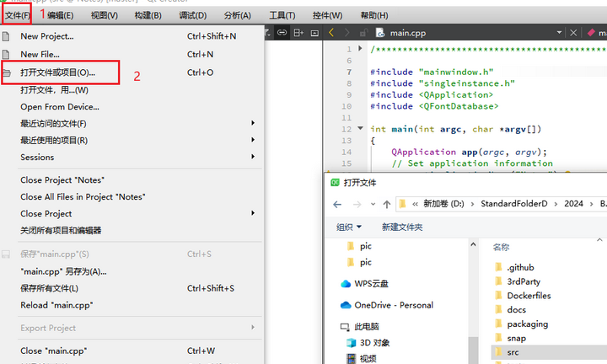Select the .github folder
607x364 pixels.
click(x=515, y=268)
